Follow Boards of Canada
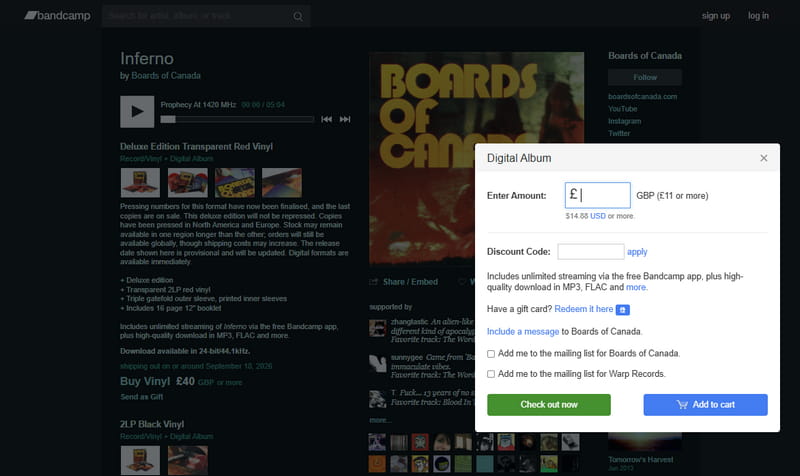Screen dimensions: 800x476 point(645,77)
